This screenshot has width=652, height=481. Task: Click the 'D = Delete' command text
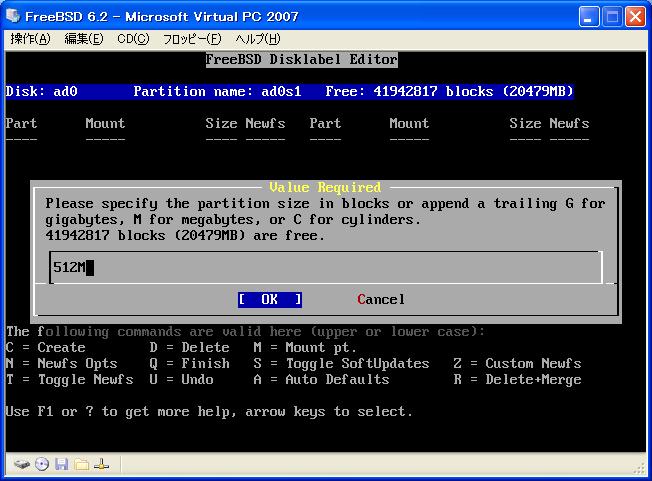pyautogui.click(x=190, y=348)
